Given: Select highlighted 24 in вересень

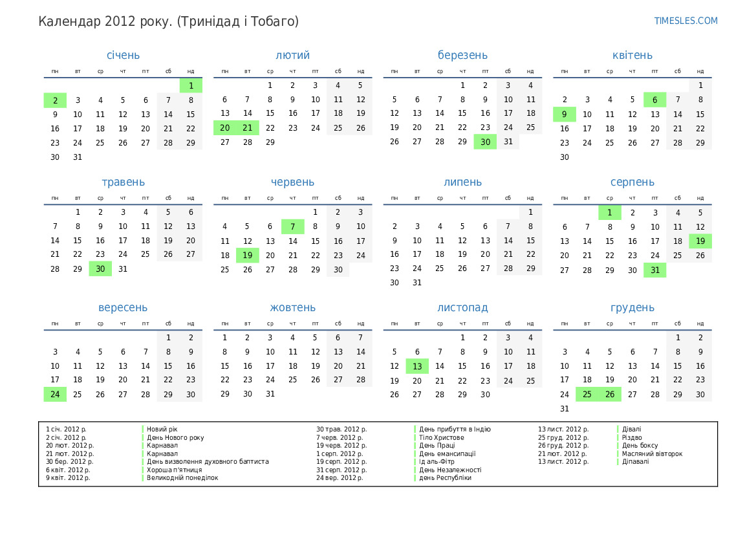Looking at the screenshot, I should (55, 395).
